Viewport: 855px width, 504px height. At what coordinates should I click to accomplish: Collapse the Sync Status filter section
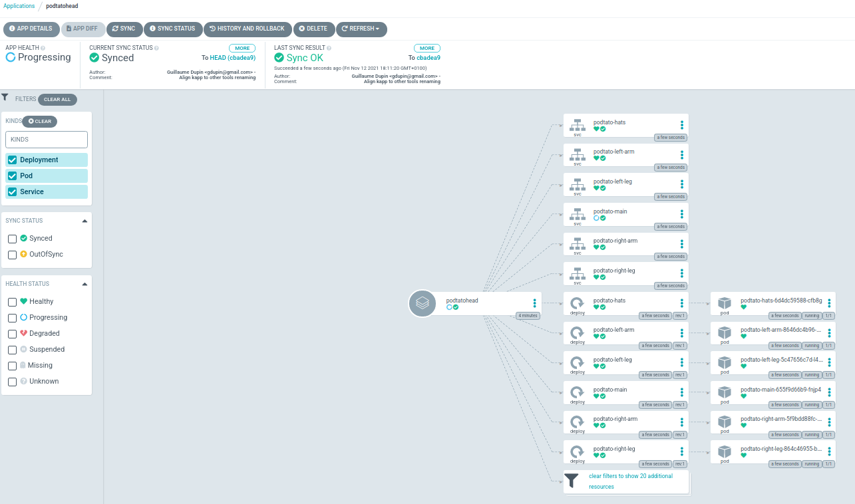point(85,221)
